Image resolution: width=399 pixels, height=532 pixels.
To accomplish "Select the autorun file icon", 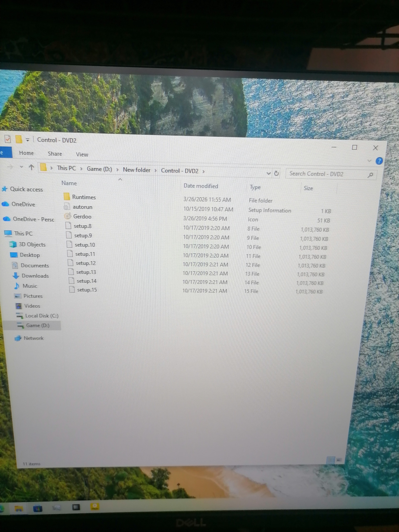I will point(67,206).
